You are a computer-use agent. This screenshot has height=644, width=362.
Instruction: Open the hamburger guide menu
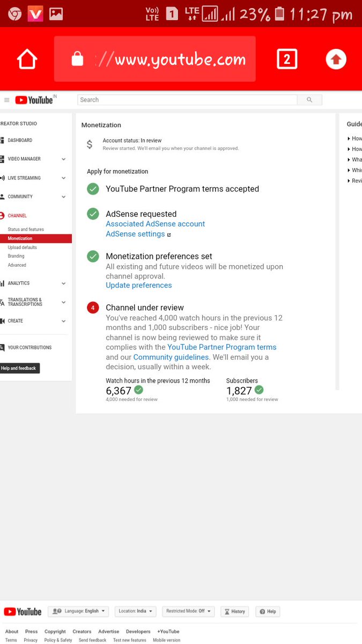(7, 100)
